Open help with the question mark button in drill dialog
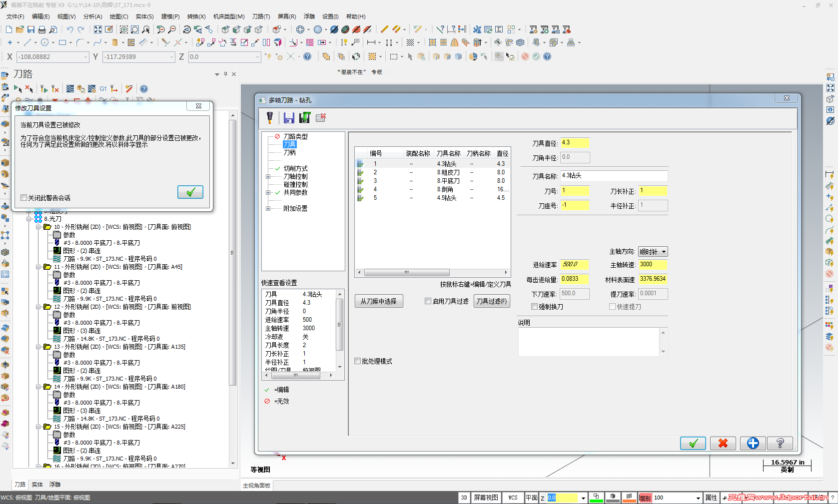Viewport: 838px width, 504px height. pos(780,443)
